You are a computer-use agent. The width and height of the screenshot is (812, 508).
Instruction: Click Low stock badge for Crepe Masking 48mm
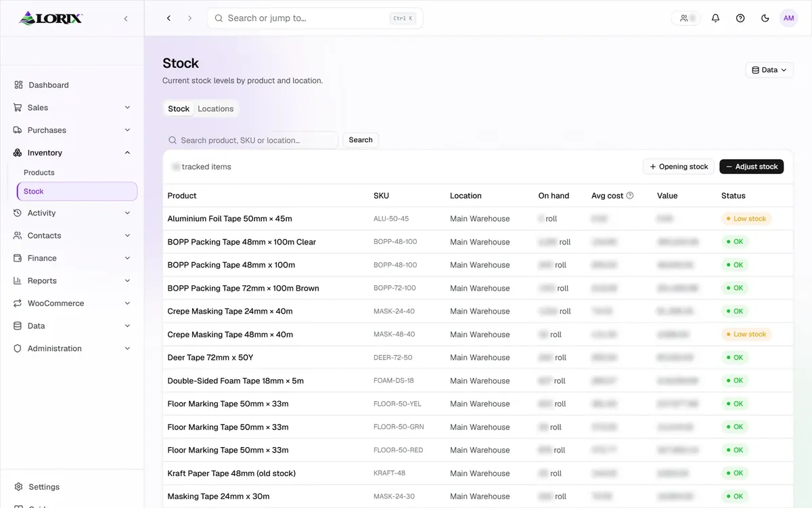[x=746, y=335]
